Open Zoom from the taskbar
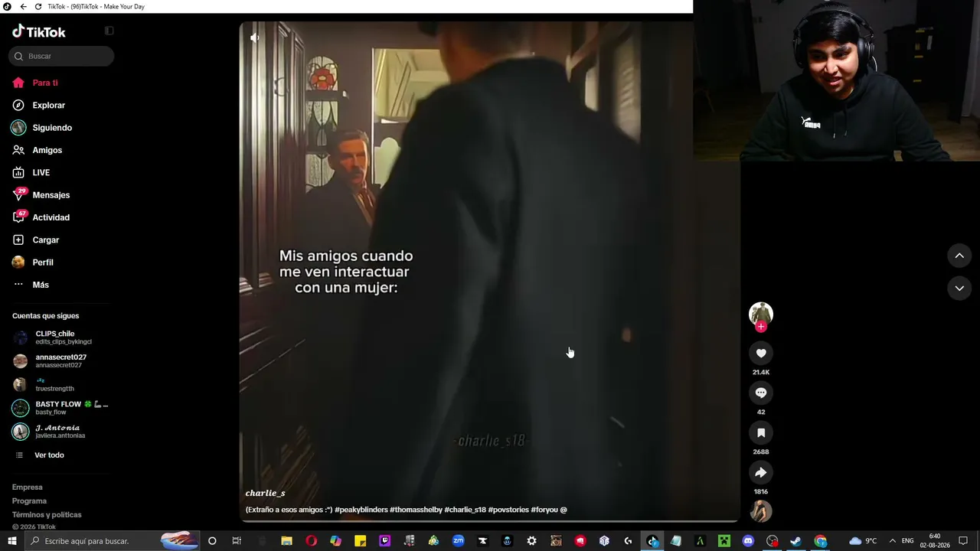The height and width of the screenshot is (551, 980). (x=458, y=541)
